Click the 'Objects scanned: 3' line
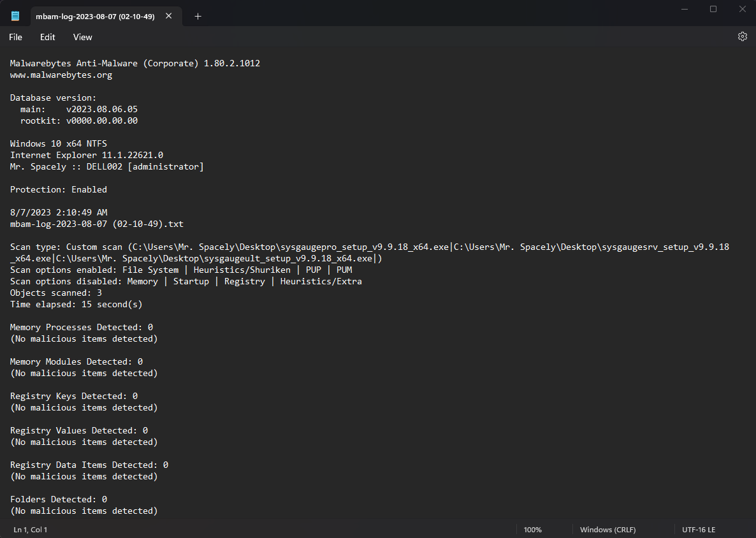 tap(56, 293)
